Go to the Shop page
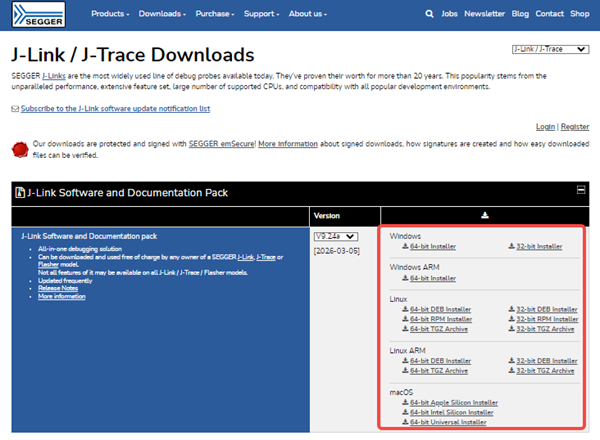Screen dimensions: 600x440 coord(580,15)
